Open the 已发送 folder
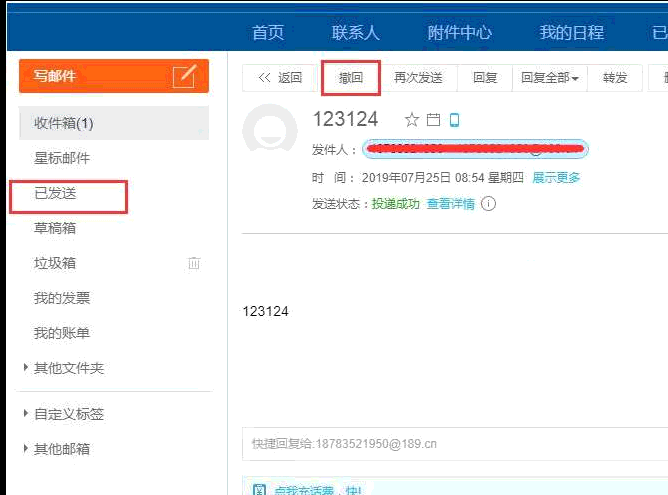This screenshot has height=495, width=668. tap(55, 193)
